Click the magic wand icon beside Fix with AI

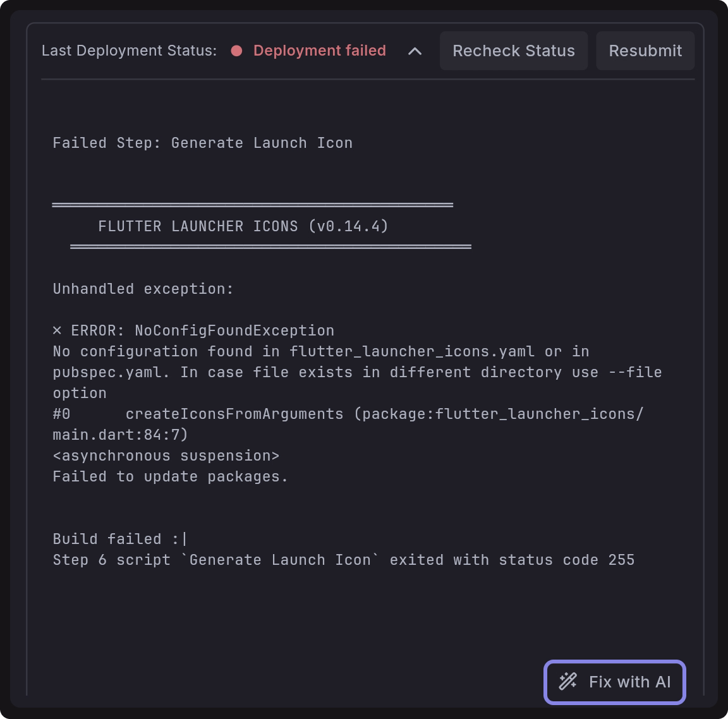click(x=567, y=682)
